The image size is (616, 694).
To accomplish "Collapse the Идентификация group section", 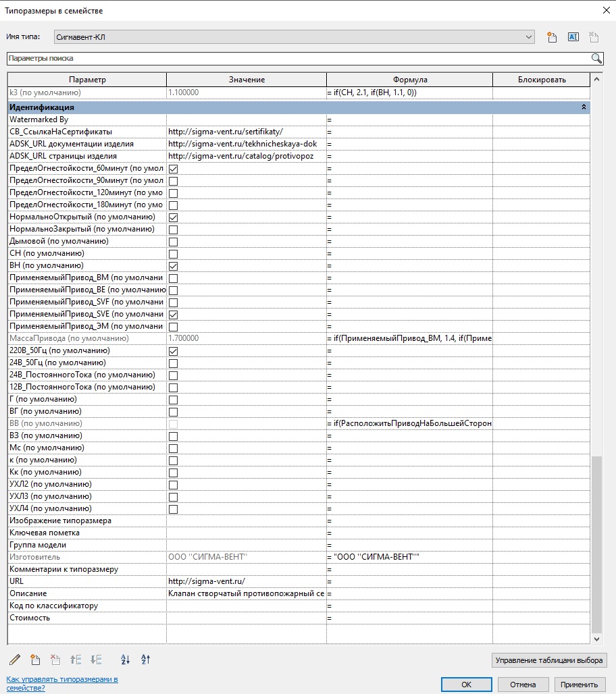I will coord(584,107).
